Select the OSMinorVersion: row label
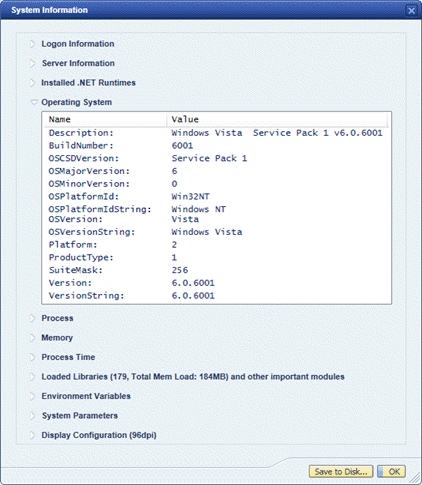 click(89, 184)
